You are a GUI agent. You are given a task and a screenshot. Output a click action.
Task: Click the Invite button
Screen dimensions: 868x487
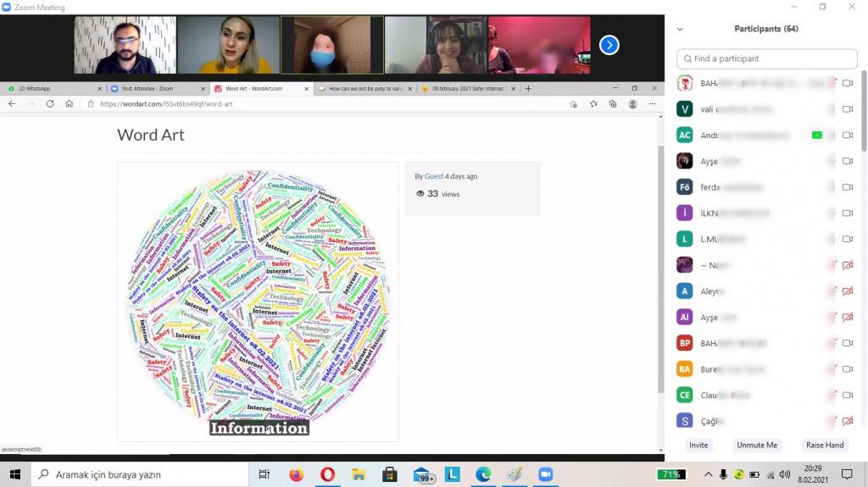[698, 445]
